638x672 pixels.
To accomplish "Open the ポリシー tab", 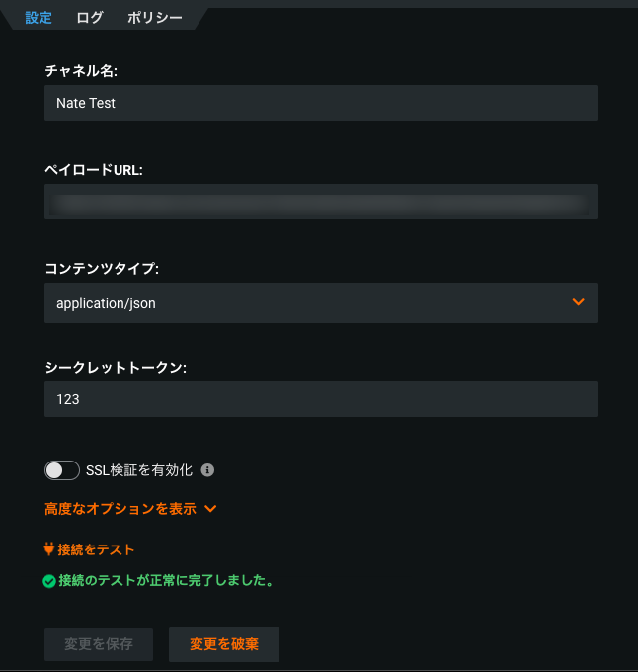I will pyautogui.click(x=154, y=18).
